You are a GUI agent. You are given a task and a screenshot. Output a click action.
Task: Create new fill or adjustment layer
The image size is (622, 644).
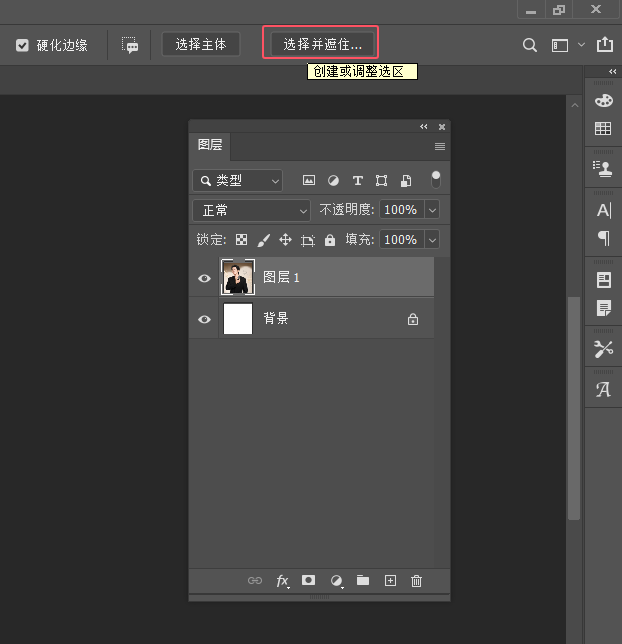(x=337, y=581)
